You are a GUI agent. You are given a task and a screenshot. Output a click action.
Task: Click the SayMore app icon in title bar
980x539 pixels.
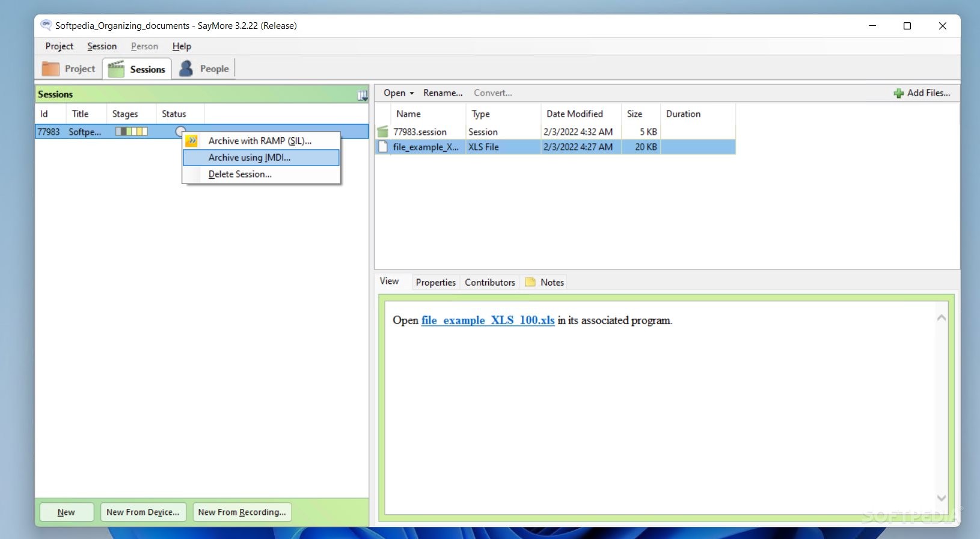point(46,25)
